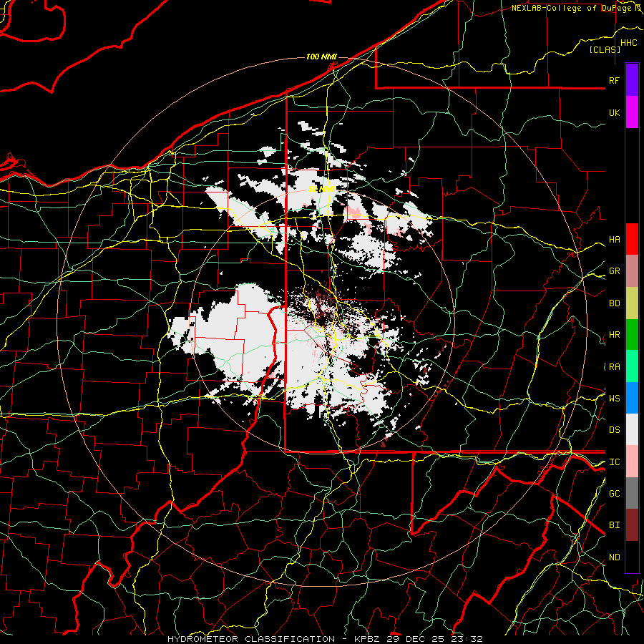Click the 50 NMI range ring label
Screen dimensions: 644x644
pos(321,189)
